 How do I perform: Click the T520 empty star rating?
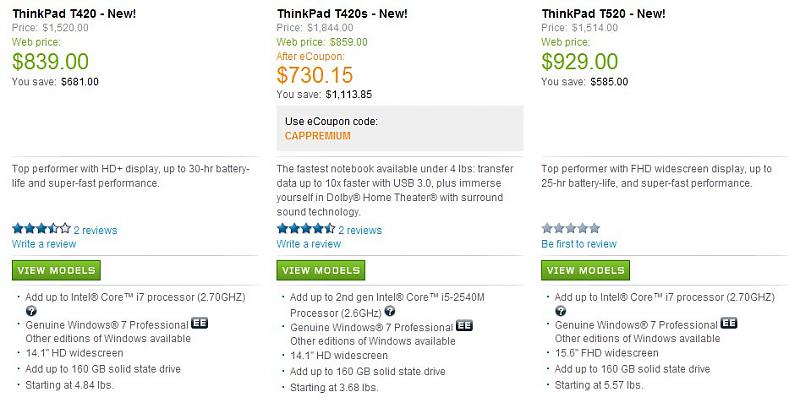point(570,229)
